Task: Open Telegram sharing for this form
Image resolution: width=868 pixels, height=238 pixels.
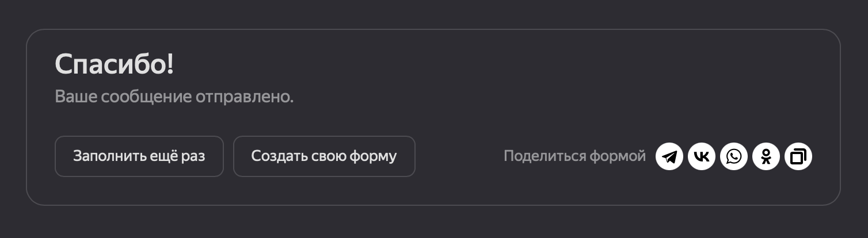Action: point(669,156)
